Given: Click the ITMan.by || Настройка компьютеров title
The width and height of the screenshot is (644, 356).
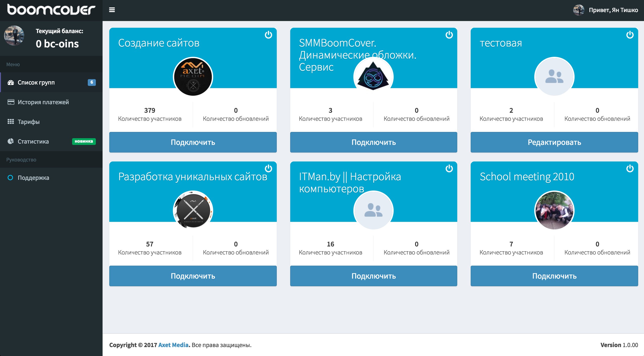Looking at the screenshot, I should 350,183.
